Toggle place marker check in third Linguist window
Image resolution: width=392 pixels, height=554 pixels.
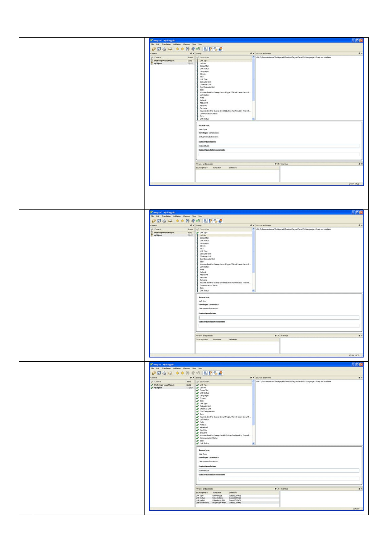(x=221, y=373)
